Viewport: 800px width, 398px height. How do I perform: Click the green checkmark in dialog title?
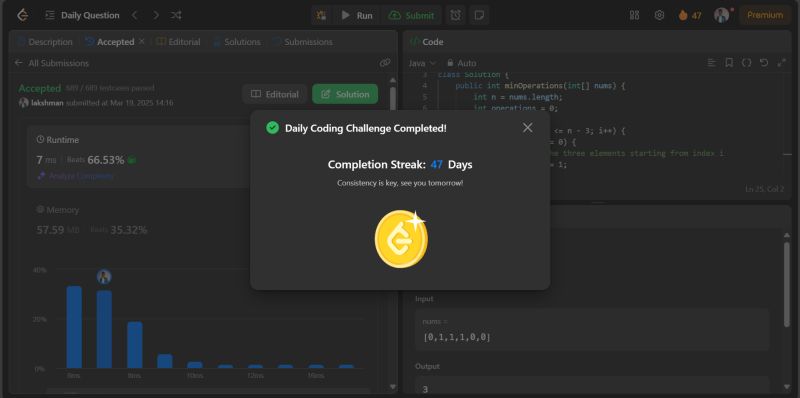coord(272,128)
